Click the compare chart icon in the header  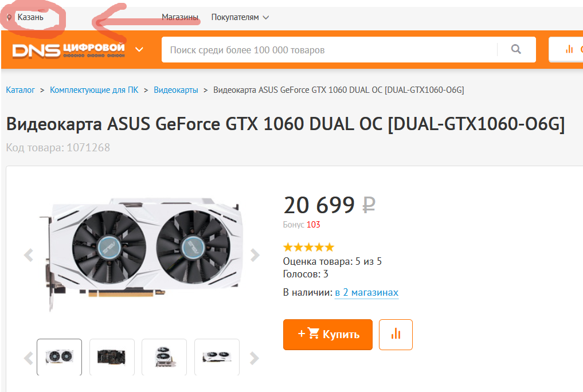569,49
